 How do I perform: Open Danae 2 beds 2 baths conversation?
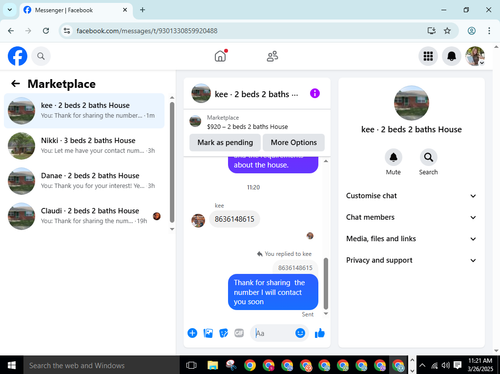pyautogui.click(x=84, y=181)
